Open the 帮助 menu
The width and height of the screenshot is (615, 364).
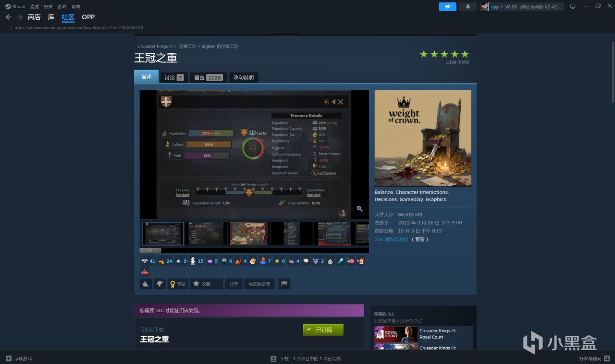click(x=75, y=7)
